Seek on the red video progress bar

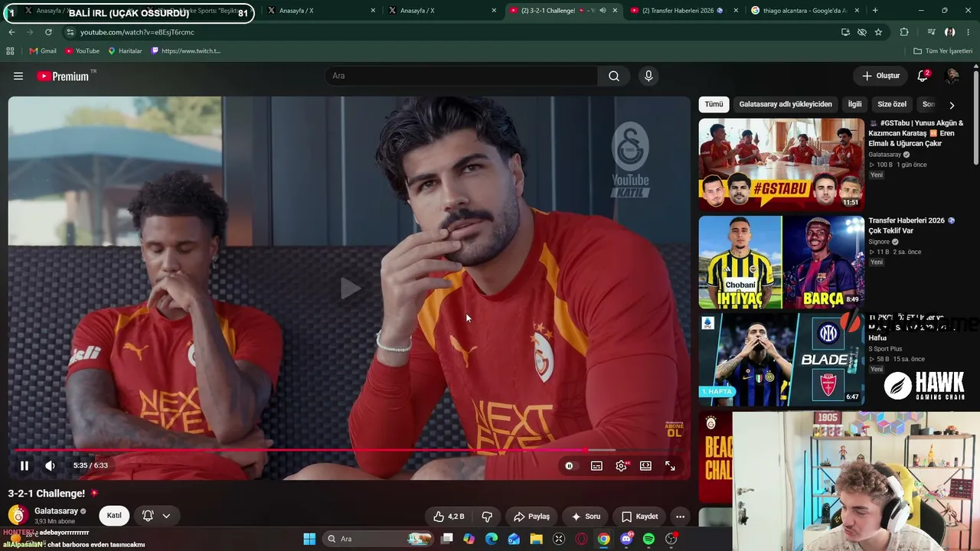click(349, 450)
